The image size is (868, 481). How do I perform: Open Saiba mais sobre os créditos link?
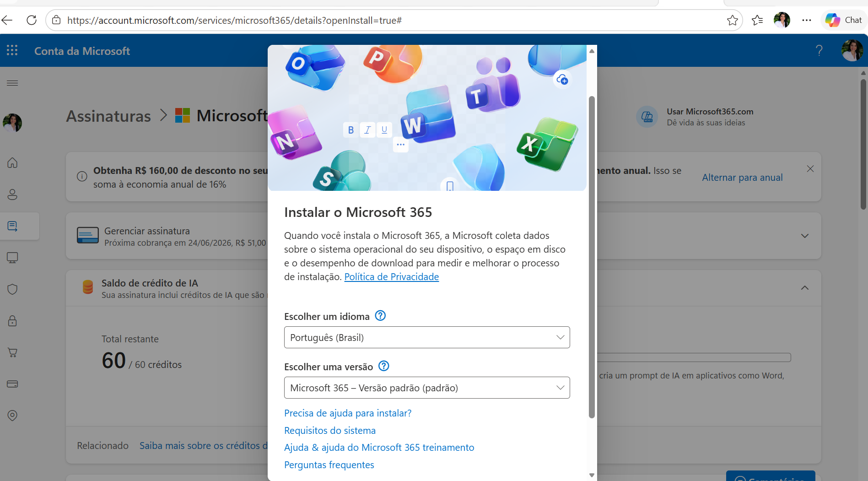tap(204, 446)
